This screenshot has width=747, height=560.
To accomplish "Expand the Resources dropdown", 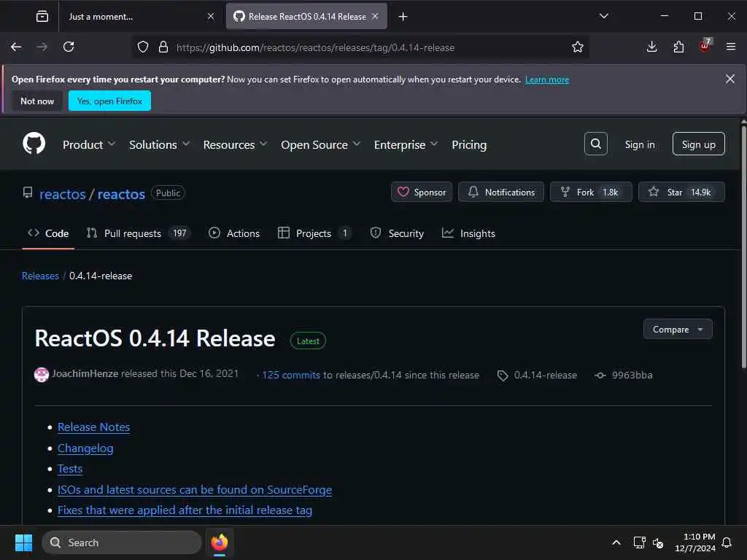I will 235,144.
